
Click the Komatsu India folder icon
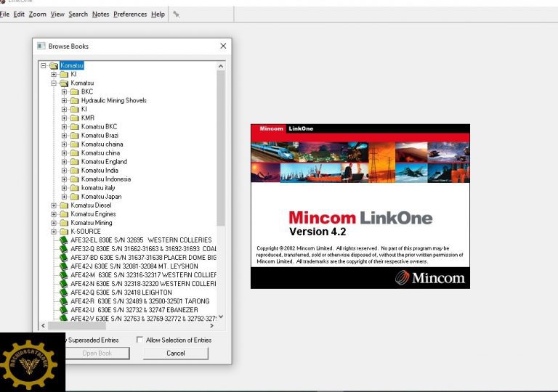point(74,171)
